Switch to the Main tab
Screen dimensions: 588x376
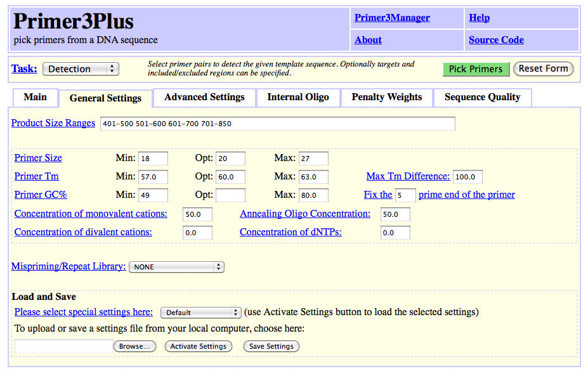[36, 97]
